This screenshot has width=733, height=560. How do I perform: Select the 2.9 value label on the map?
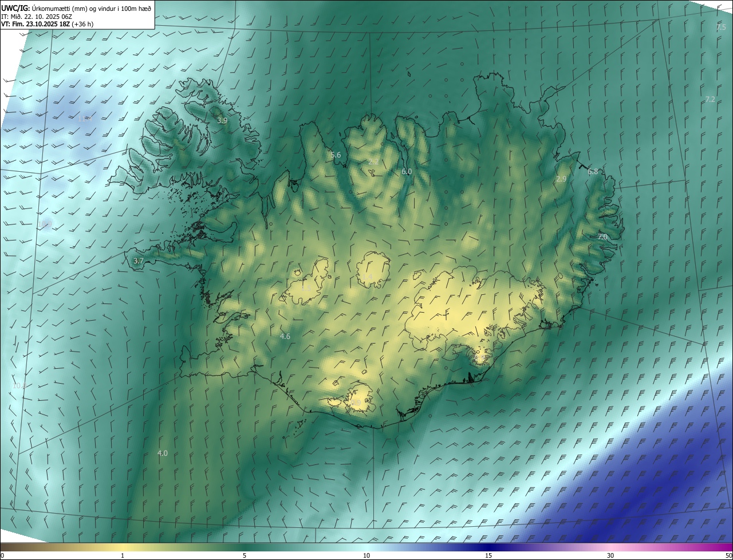coord(561,179)
